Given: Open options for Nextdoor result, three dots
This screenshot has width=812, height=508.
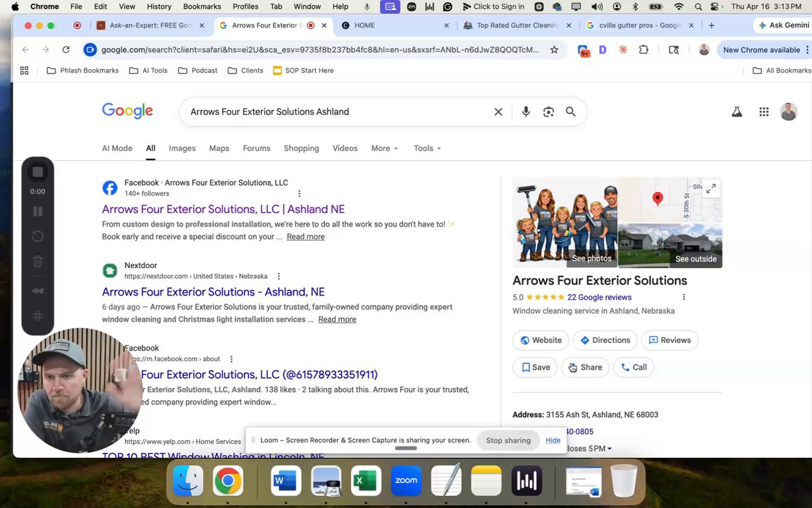Looking at the screenshot, I should tap(278, 277).
